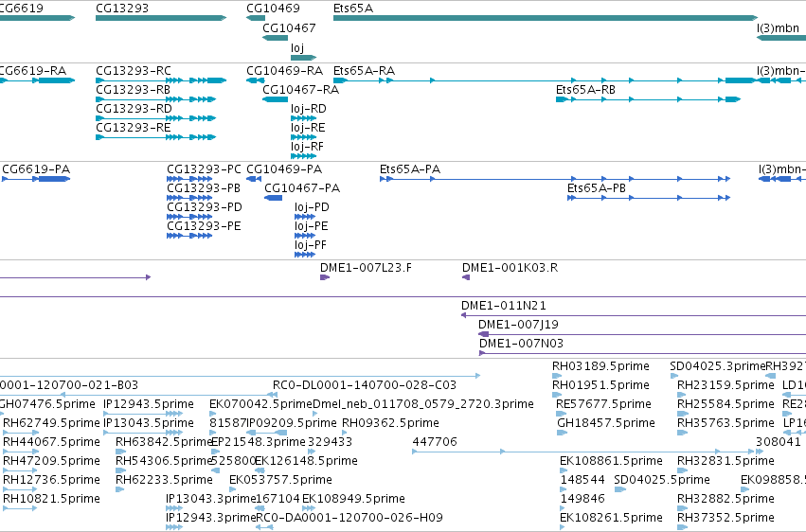806x532 pixels.
Task: Click the l(3)mbn gene label
Action: tap(778, 27)
